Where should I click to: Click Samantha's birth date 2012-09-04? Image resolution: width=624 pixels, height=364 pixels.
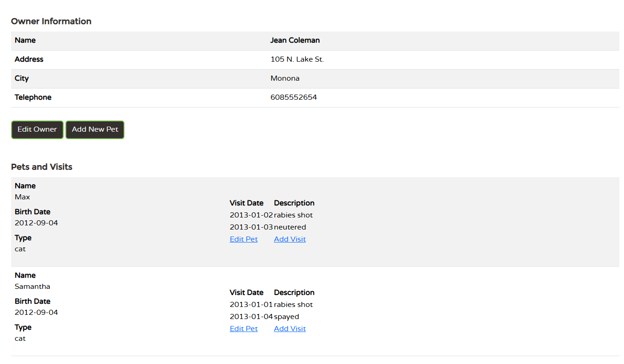point(36,313)
